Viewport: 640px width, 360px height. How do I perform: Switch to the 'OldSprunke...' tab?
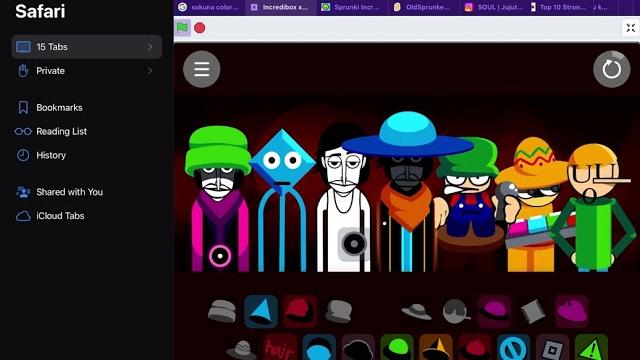tap(424, 7)
